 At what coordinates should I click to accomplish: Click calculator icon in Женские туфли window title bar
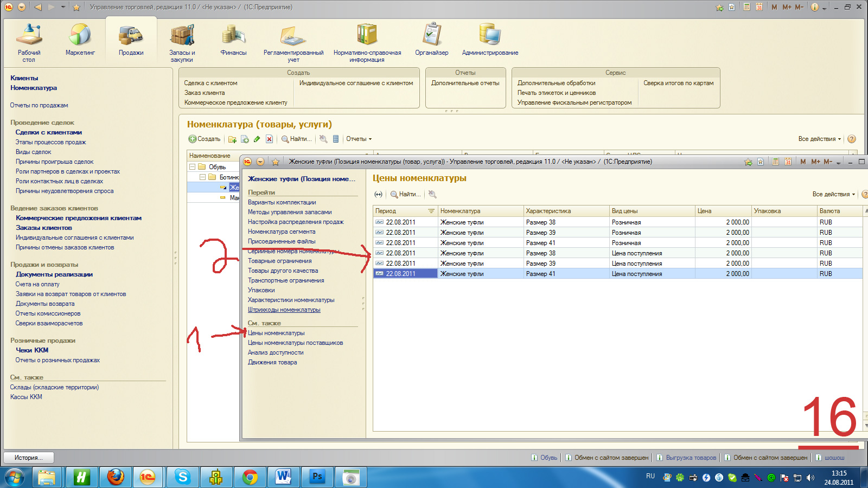pyautogui.click(x=776, y=162)
